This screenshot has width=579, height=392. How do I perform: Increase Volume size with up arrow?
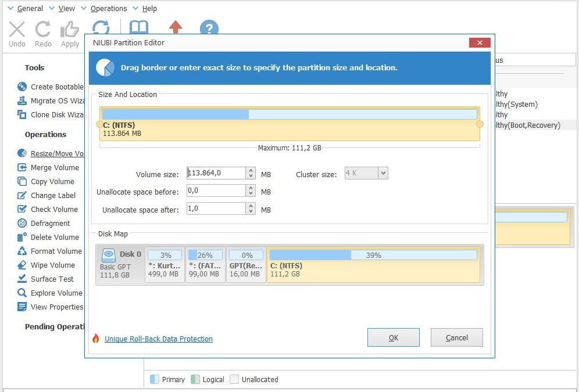[x=251, y=170]
